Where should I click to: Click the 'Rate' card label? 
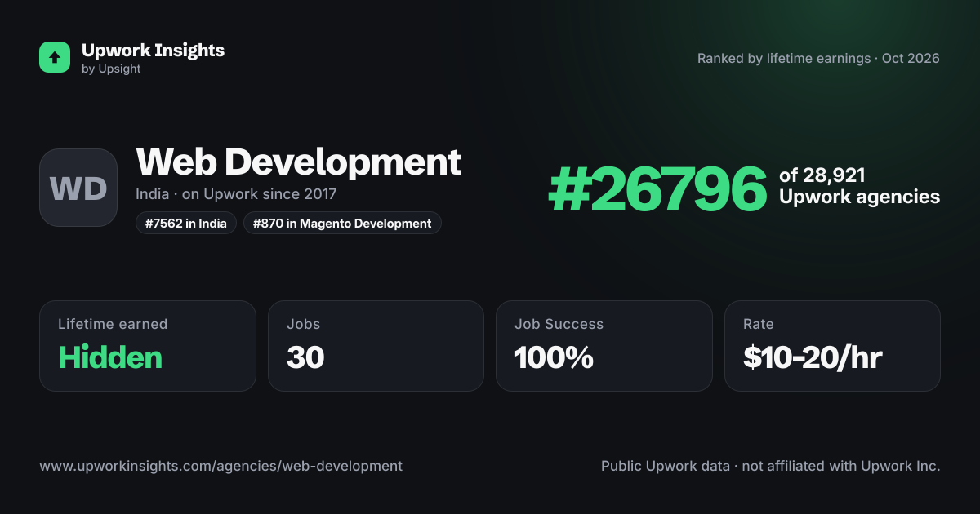758,324
